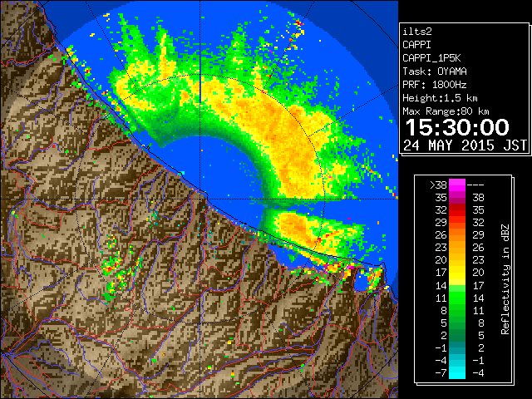Click the Max Range:80 km entry
Screen dimensions: 532x399
[446, 111]
